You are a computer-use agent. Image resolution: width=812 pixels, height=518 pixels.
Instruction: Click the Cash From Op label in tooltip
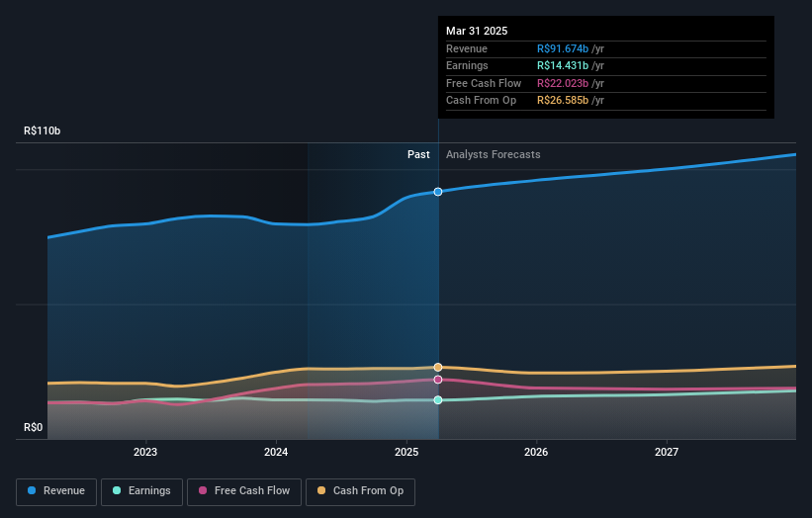(481, 101)
